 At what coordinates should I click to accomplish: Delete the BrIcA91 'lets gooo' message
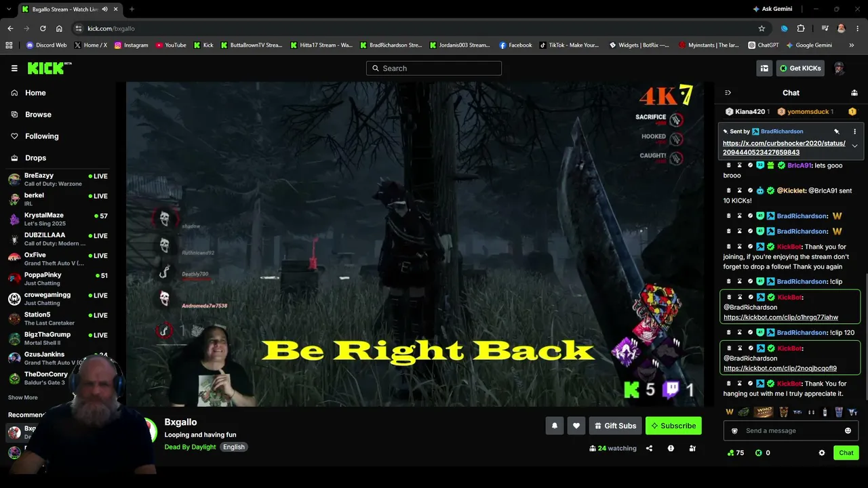coord(729,165)
